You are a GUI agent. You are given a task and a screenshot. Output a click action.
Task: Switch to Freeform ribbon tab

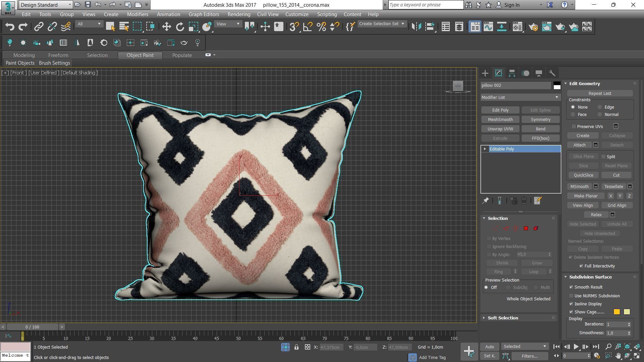click(58, 55)
